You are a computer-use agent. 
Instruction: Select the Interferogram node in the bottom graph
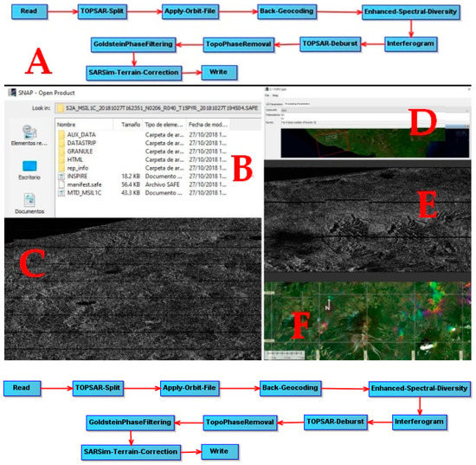(419, 422)
